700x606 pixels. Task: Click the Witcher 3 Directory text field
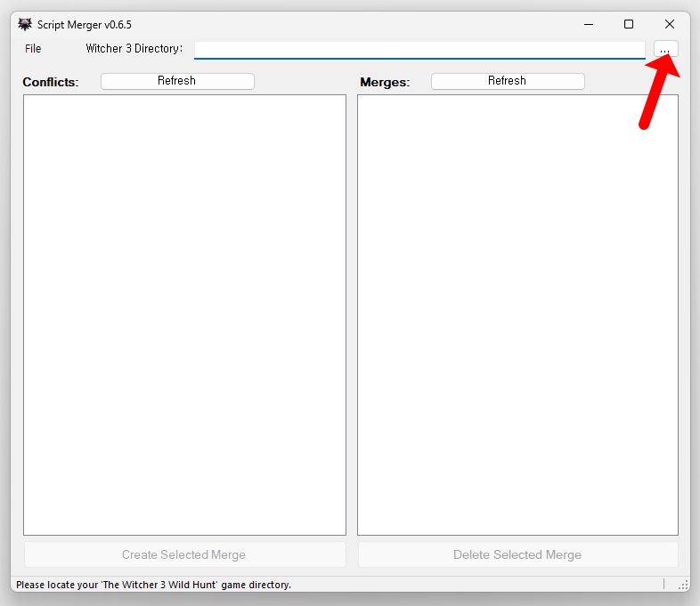(419, 49)
